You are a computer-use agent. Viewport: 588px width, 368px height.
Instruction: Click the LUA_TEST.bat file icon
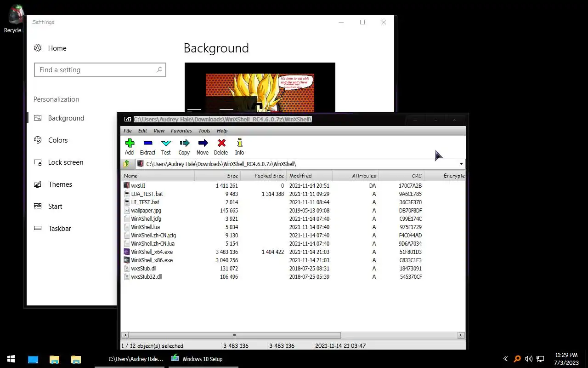click(127, 194)
